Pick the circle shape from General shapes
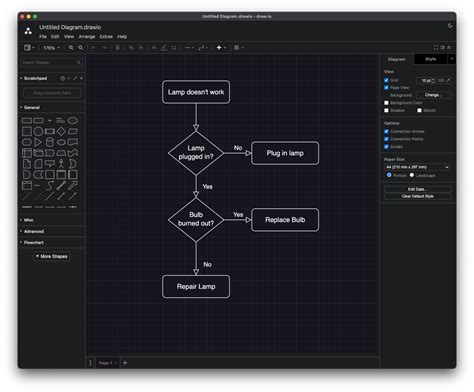The width and height of the screenshot is (474, 392). pyautogui.click(x=38, y=131)
